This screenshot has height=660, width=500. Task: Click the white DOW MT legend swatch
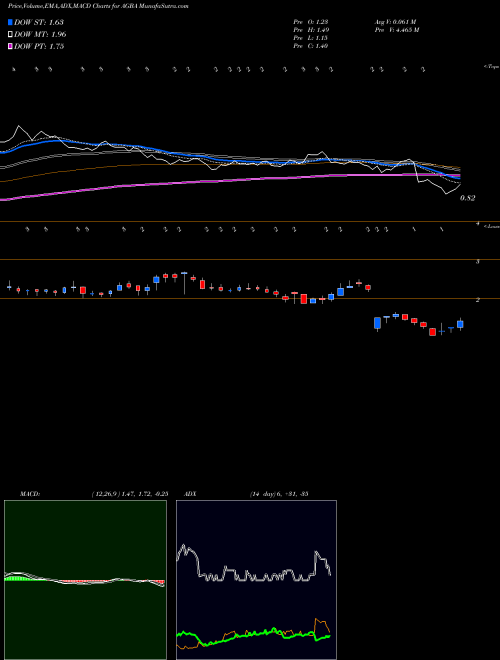coord(11,34)
